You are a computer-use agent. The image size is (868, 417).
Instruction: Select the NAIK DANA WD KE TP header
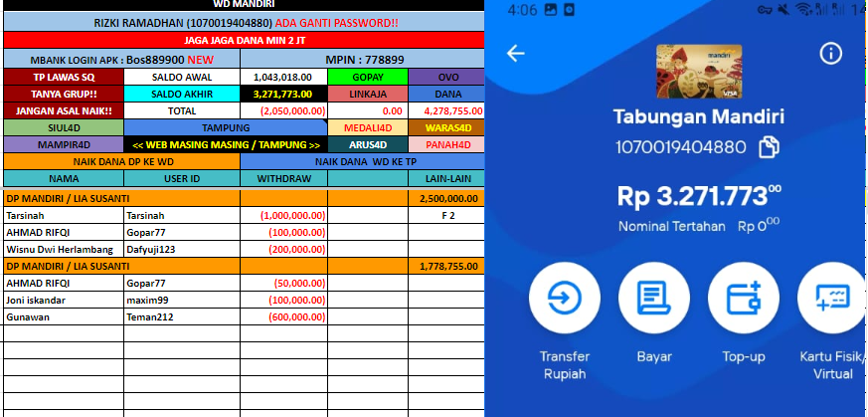pyautogui.click(x=362, y=161)
